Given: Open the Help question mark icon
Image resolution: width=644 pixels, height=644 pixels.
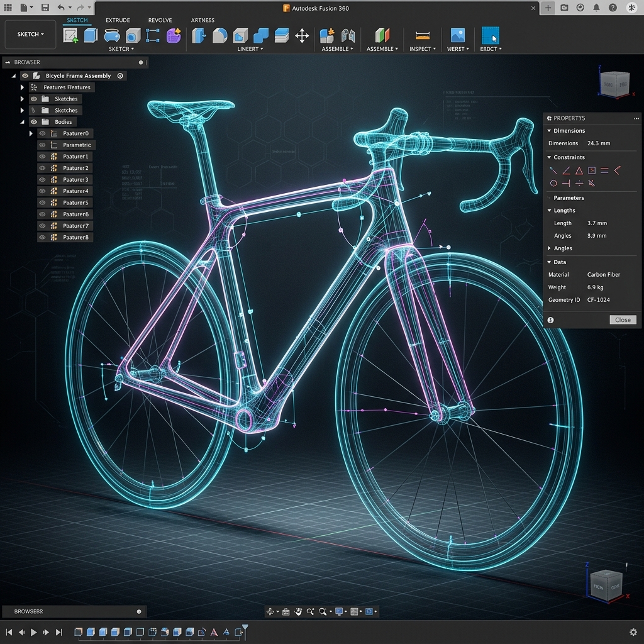Looking at the screenshot, I should click(x=613, y=8).
